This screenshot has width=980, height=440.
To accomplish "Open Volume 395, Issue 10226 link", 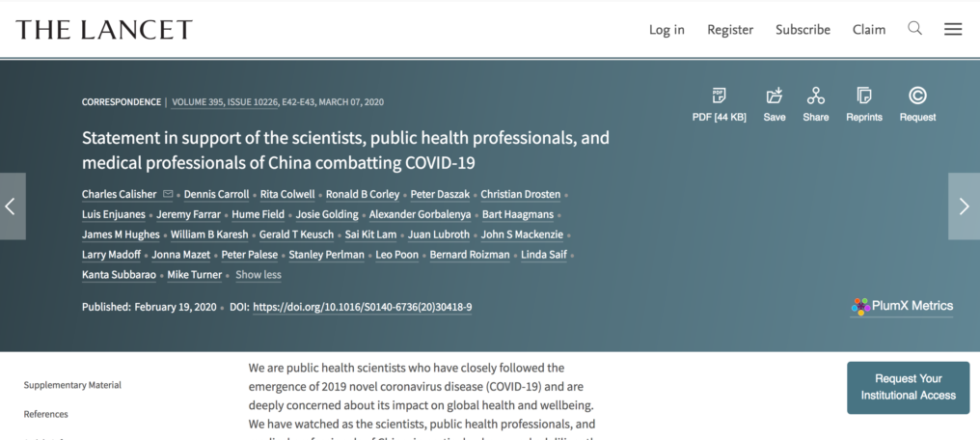I will point(225,102).
